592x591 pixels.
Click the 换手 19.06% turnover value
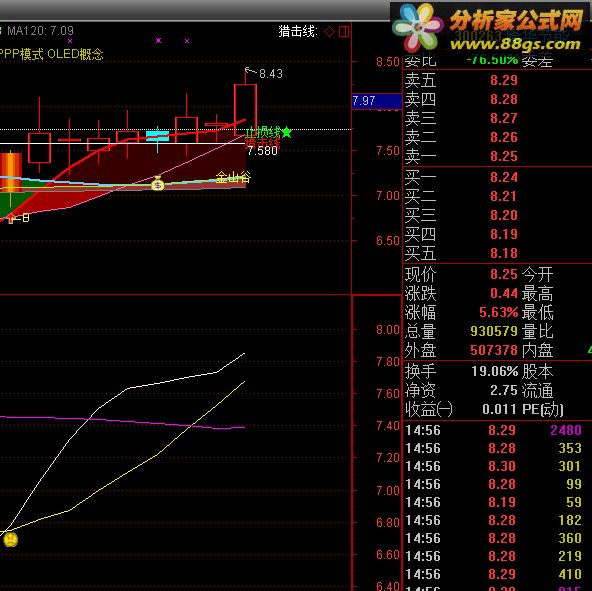click(x=495, y=371)
